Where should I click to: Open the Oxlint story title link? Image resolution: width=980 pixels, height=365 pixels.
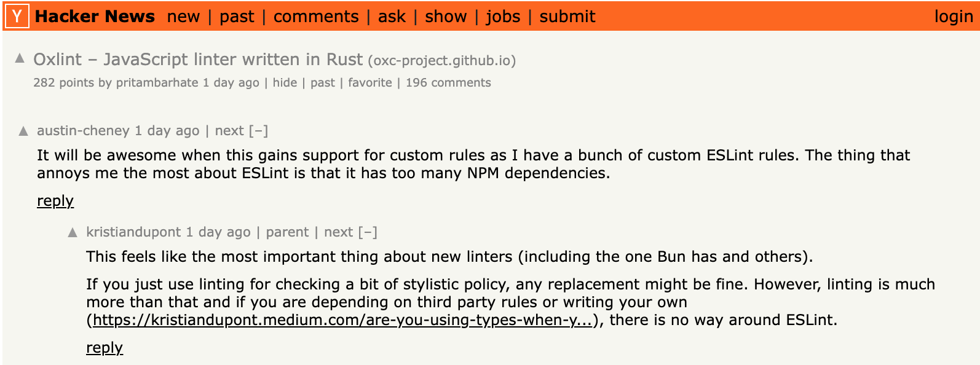click(x=198, y=60)
